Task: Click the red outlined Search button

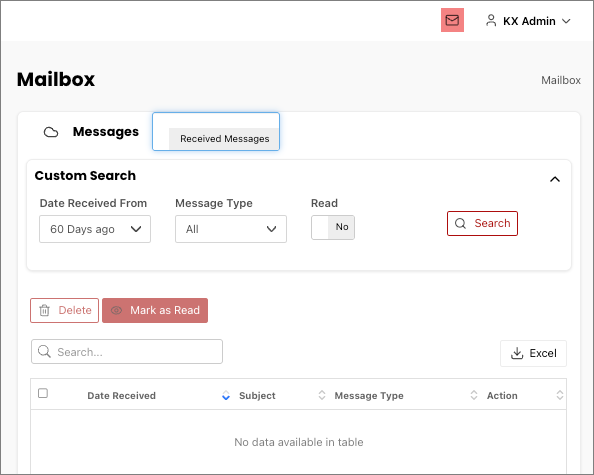Action: coord(482,223)
